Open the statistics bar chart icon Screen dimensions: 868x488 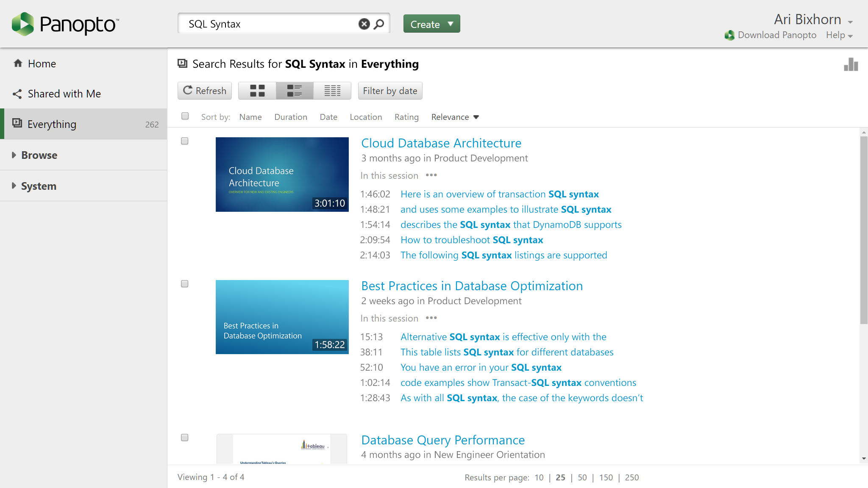click(x=851, y=64)
